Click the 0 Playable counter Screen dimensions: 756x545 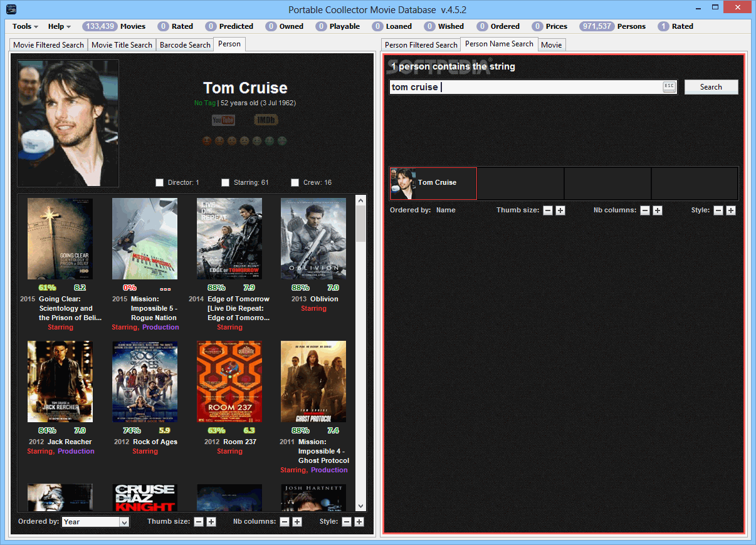(x=337, y=26)
